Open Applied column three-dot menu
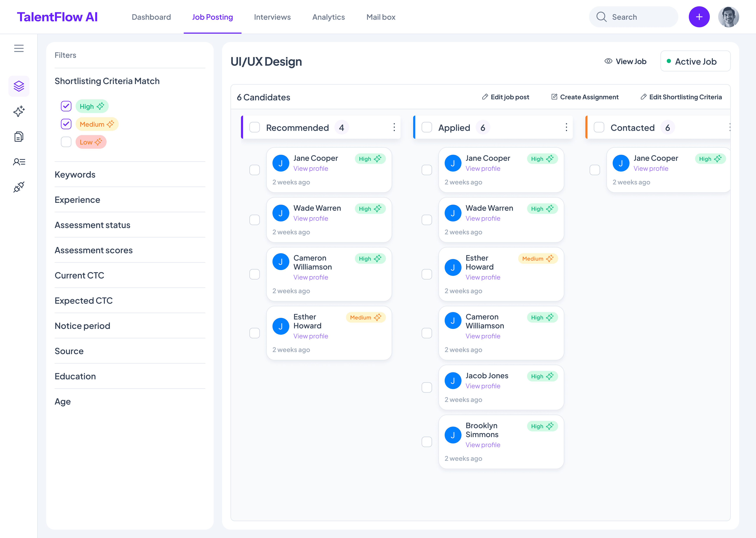756x538 pixels. click(566, 127)
